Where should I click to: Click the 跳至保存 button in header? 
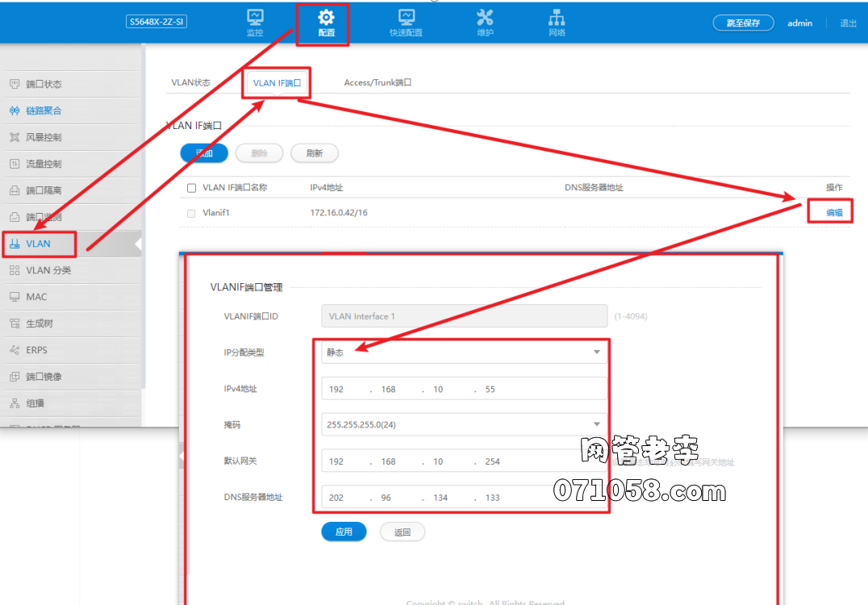tap(743, 23)
